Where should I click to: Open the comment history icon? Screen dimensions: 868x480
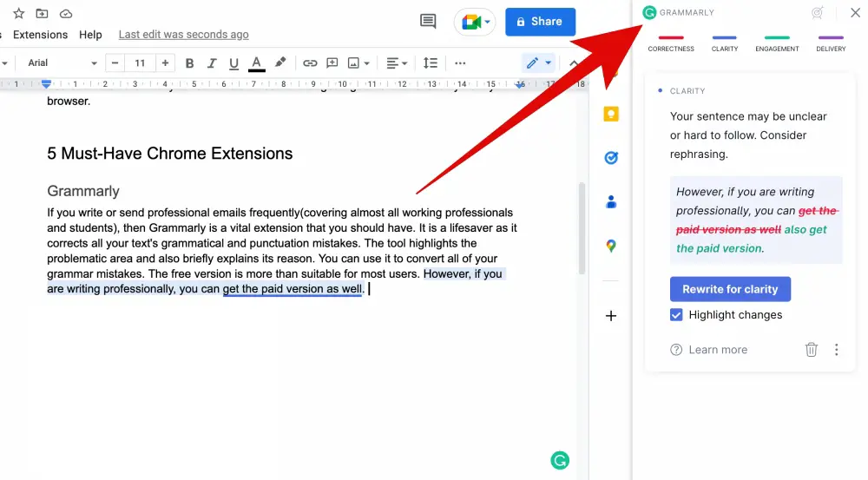(x=428, y=22)
